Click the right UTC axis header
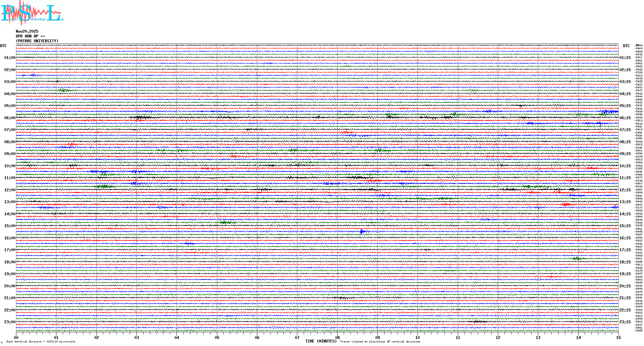This screenshot has width=644, height=346. 626,46
